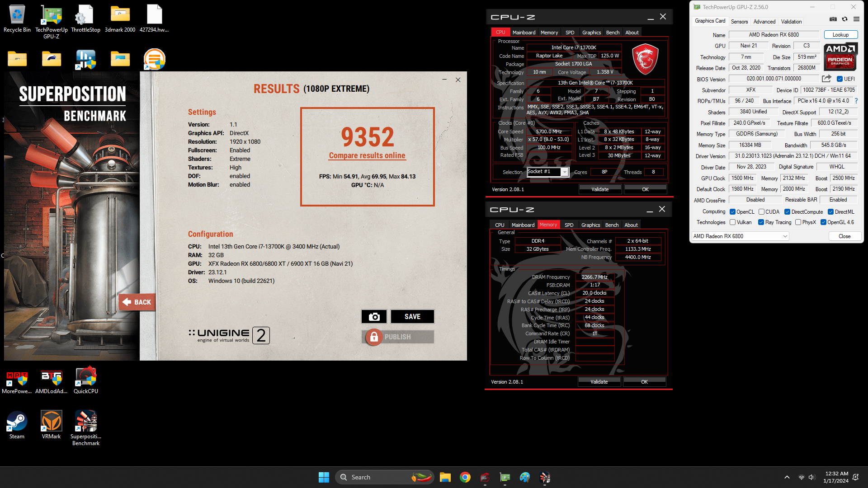Toggle the PhysX checkbox
This screenshot has height=488, width=868.
tap(798, 222)
